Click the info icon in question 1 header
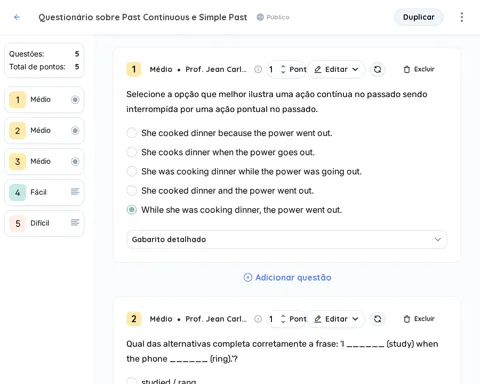Screen dimensions: 480x384 click(x=258, y=69)
